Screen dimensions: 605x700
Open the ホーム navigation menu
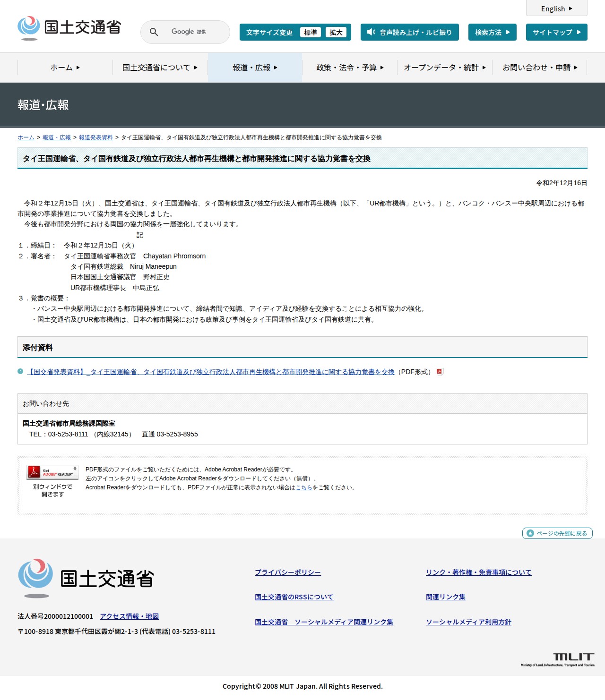[x=65, y=68]
